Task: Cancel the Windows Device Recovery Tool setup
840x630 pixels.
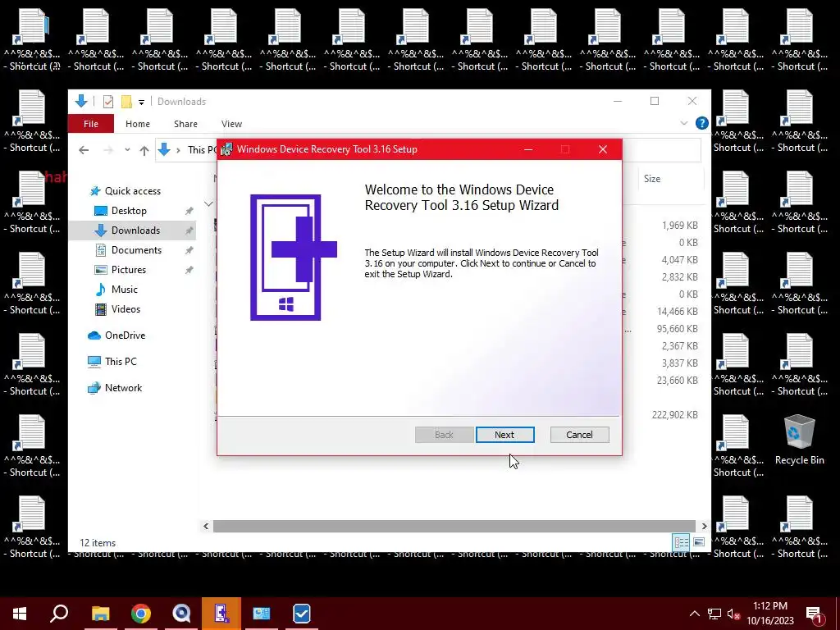Action: click(x=579, y=435)
